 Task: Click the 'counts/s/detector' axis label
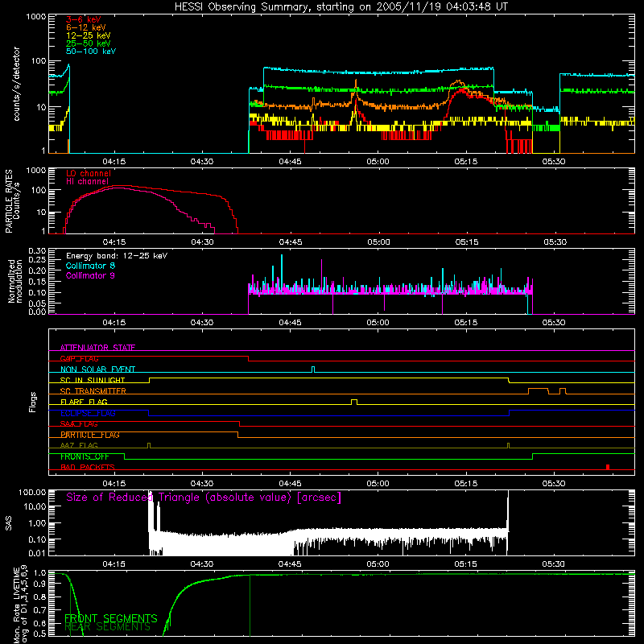tap(16, 84)
